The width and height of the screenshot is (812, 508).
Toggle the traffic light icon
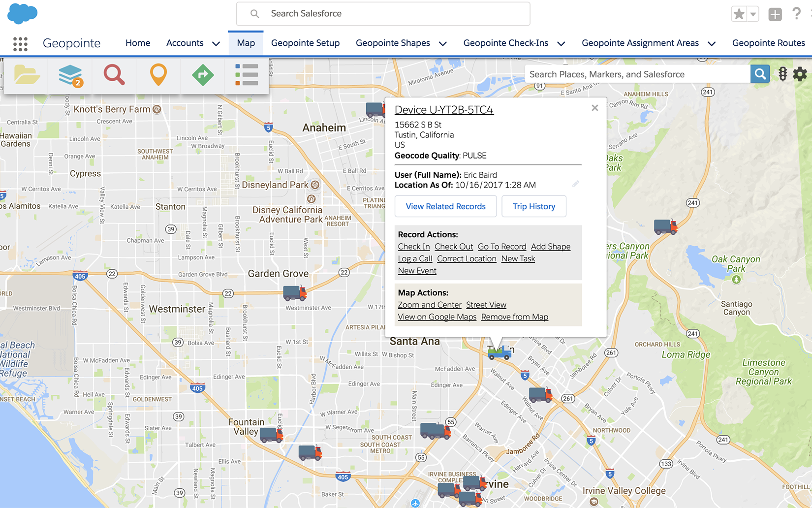point(783,74)
